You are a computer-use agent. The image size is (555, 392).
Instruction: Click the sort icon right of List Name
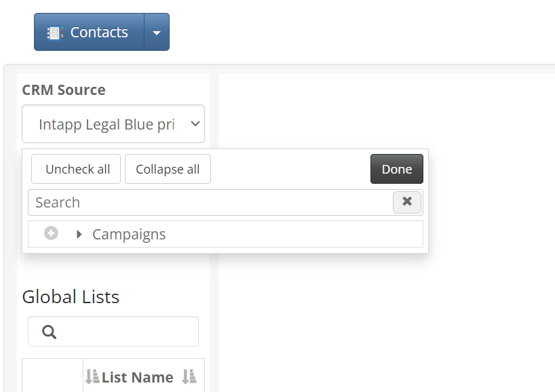coord(189,376)
